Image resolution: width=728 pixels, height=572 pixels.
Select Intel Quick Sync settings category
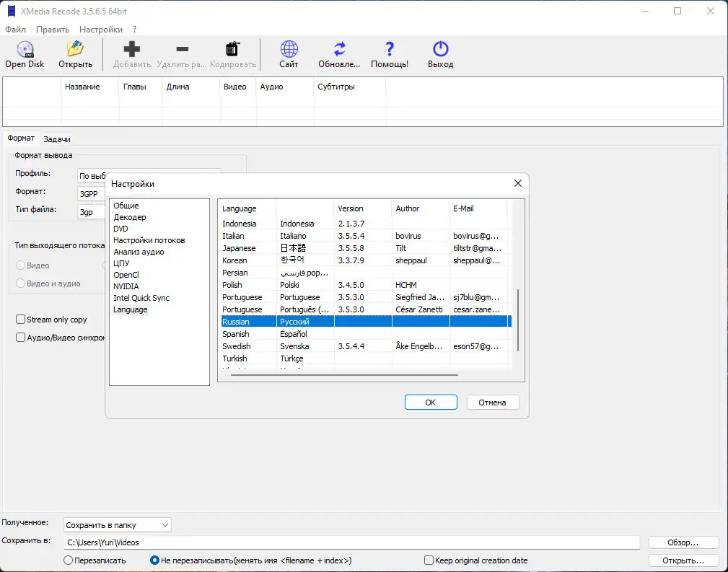coord(141,298)
